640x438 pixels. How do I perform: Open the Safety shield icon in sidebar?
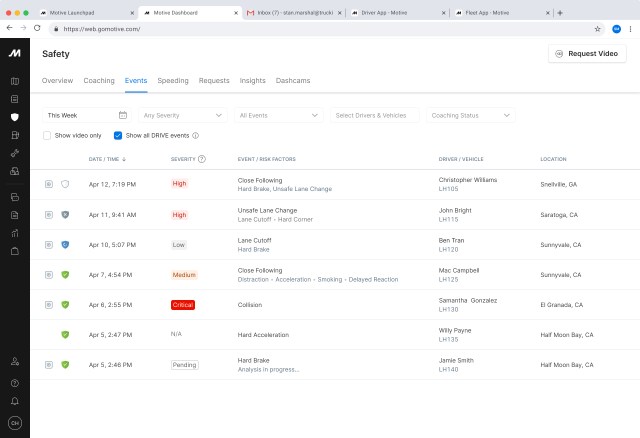(14, 117)
